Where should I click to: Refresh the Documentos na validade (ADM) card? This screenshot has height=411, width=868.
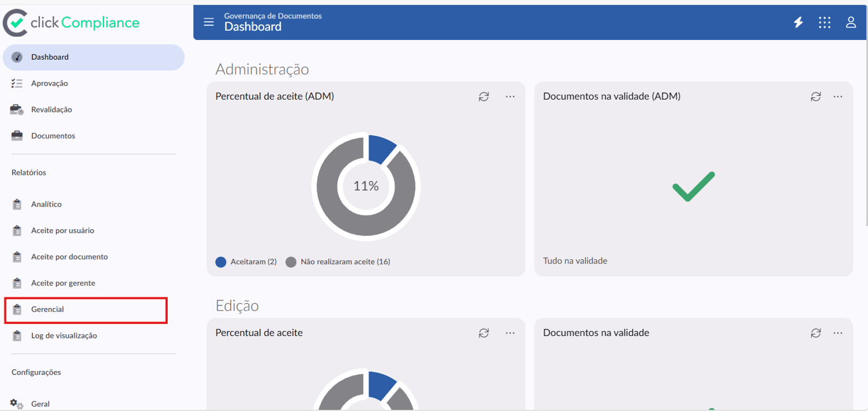tap(816, 97)
